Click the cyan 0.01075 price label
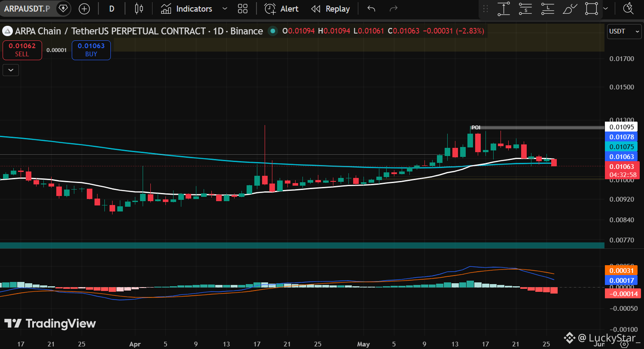644x349 pixels. click(622, 147)
